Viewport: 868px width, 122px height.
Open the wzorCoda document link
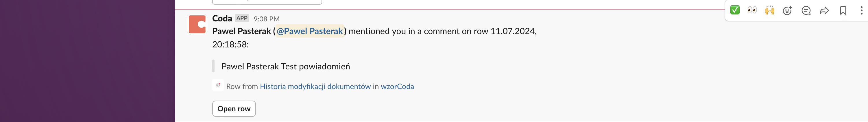click(x=397, y=86)
